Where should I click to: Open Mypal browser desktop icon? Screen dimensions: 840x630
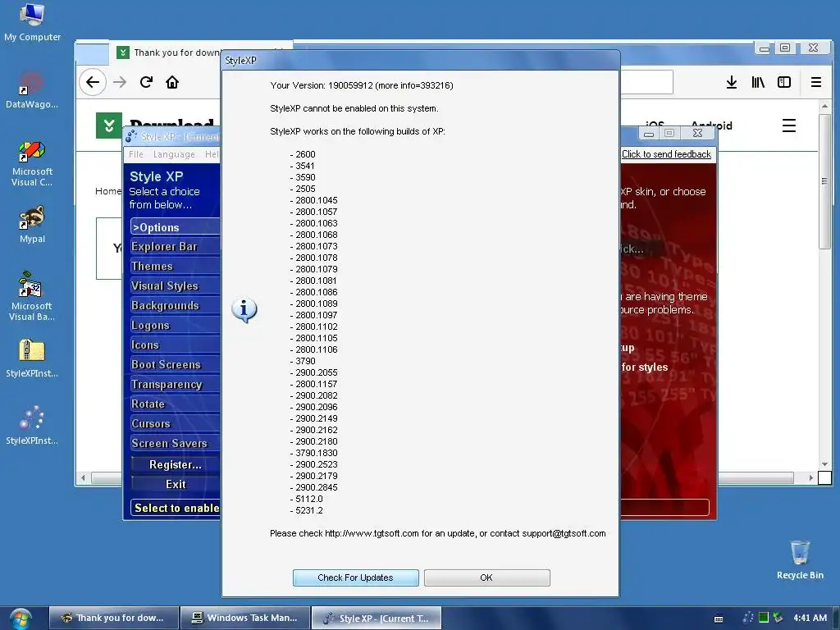click(x=32, y=224)
